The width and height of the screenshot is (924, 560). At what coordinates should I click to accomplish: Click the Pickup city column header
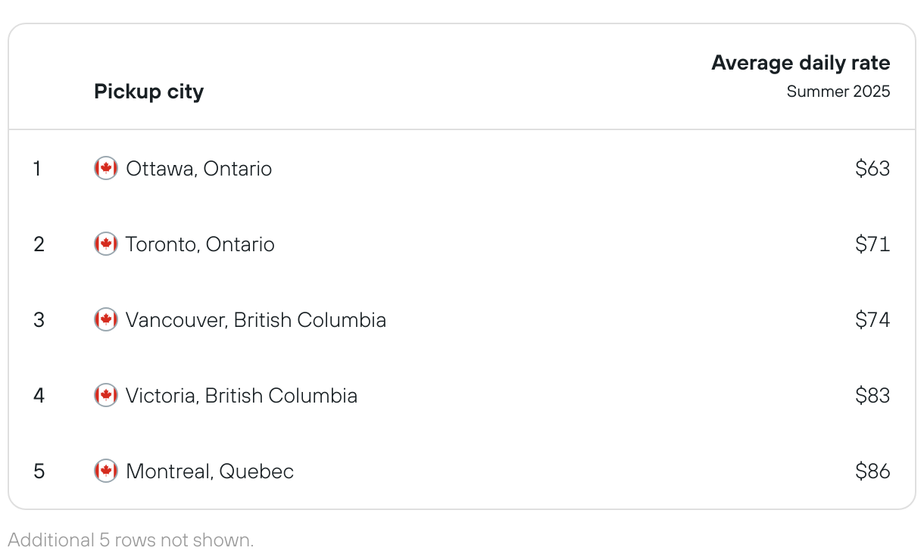[x=148, y=92]
